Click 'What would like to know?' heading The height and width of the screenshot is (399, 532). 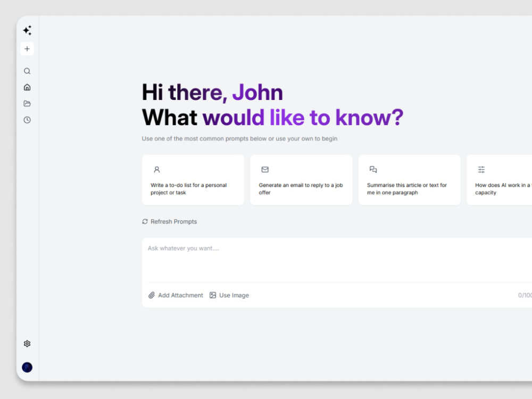[x=272, y=118]
